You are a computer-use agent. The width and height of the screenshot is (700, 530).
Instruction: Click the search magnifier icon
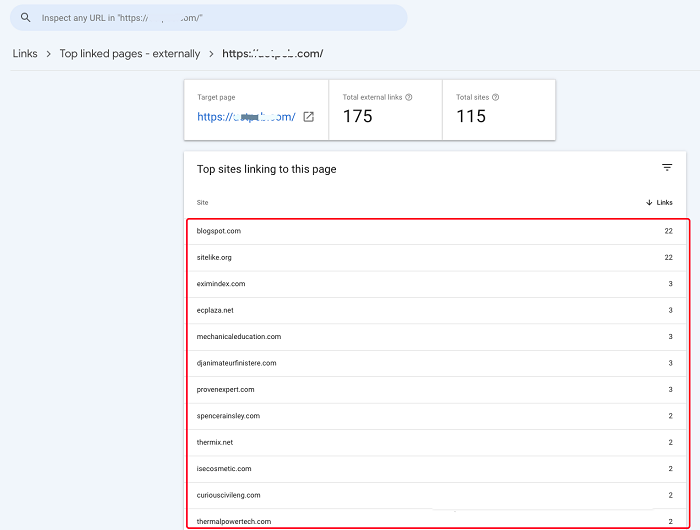click(25, 18)
